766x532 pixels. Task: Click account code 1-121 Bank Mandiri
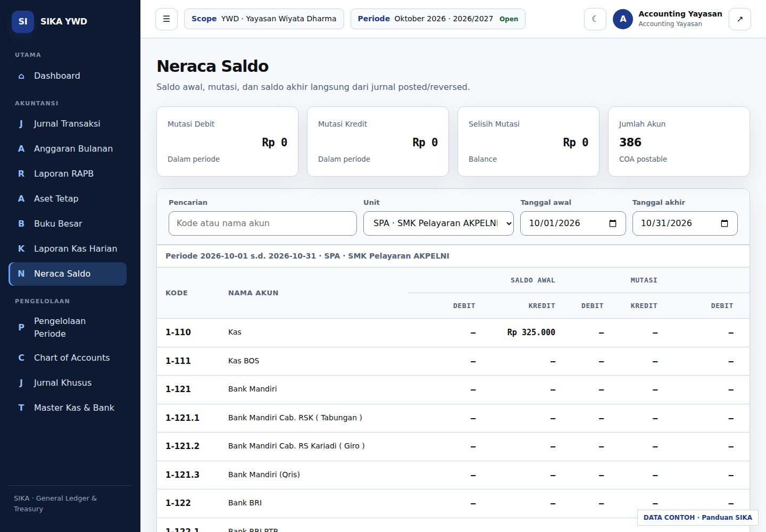[178, 389]
